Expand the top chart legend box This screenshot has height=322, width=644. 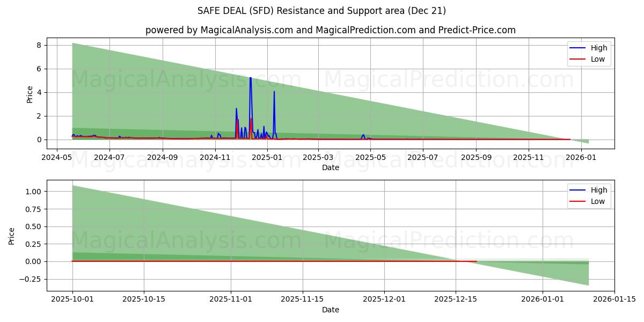click(x=588, y=53)
